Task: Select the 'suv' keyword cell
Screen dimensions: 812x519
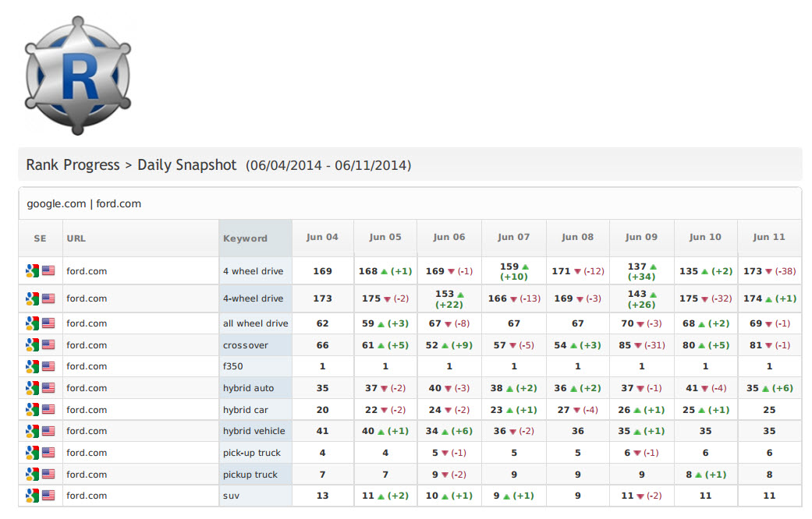Action: click(x=255, y=496)
